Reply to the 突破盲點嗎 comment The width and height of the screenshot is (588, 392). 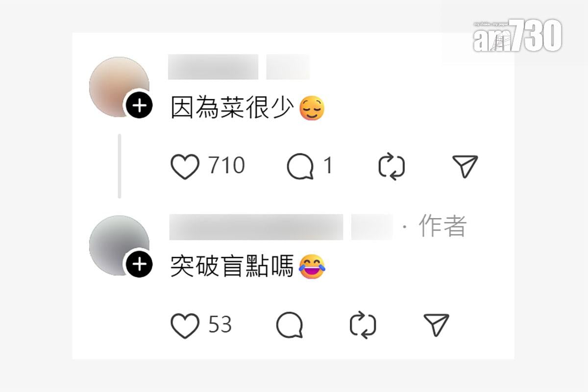coord(290,325)
